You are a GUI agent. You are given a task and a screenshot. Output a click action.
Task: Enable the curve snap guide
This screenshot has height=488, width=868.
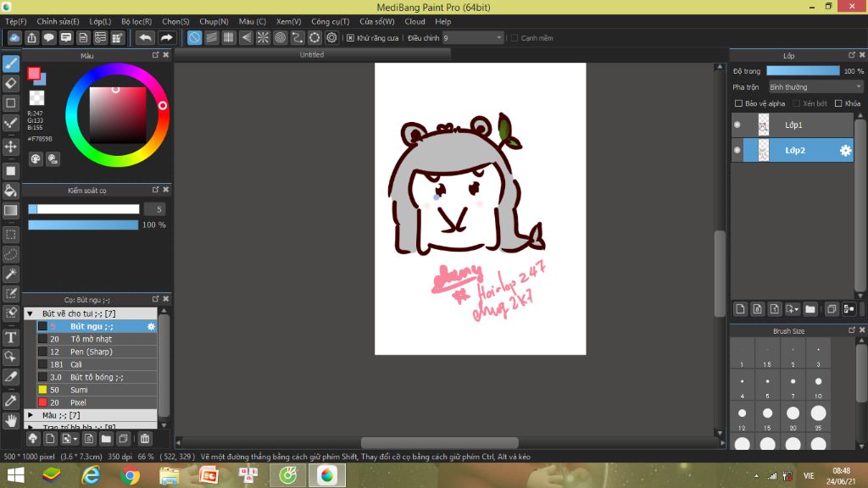[298, 37]
